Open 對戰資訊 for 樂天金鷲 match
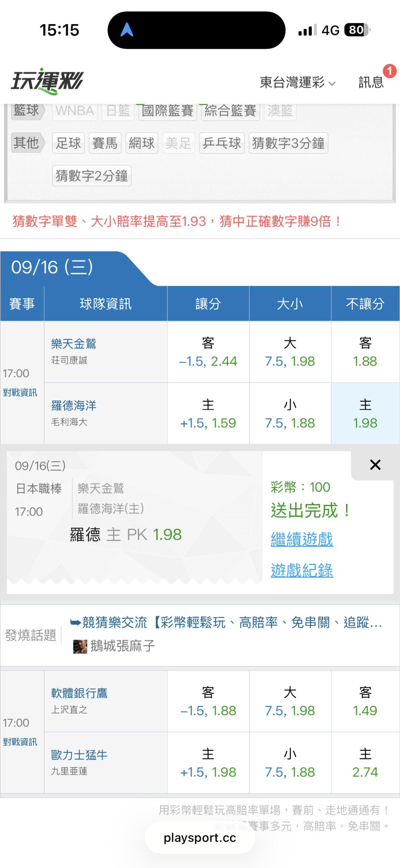This screenshot has height=868, width=400. click(20, 392)
